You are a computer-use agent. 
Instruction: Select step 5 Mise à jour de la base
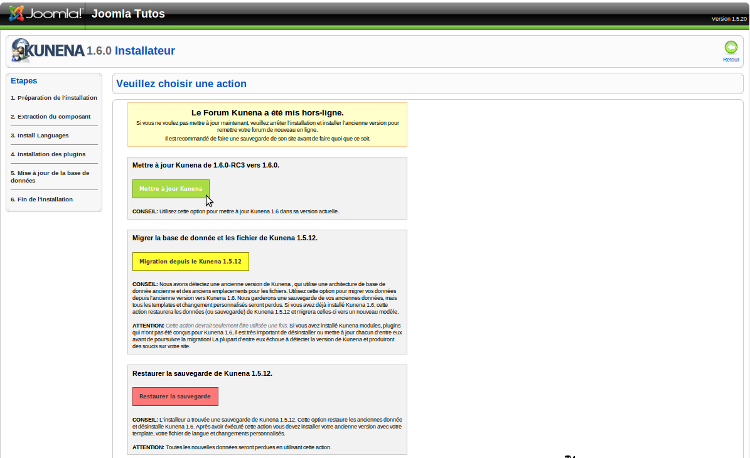click(53, 176)
